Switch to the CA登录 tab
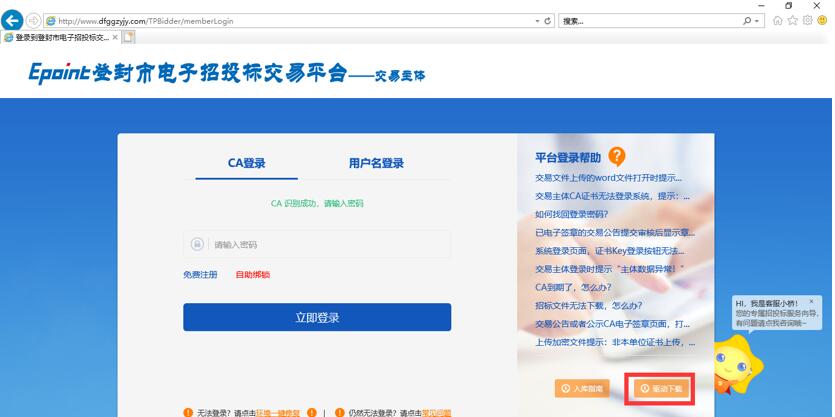This screenshot has height=417, width=835. pyautogui.click(x=246, y=163)
